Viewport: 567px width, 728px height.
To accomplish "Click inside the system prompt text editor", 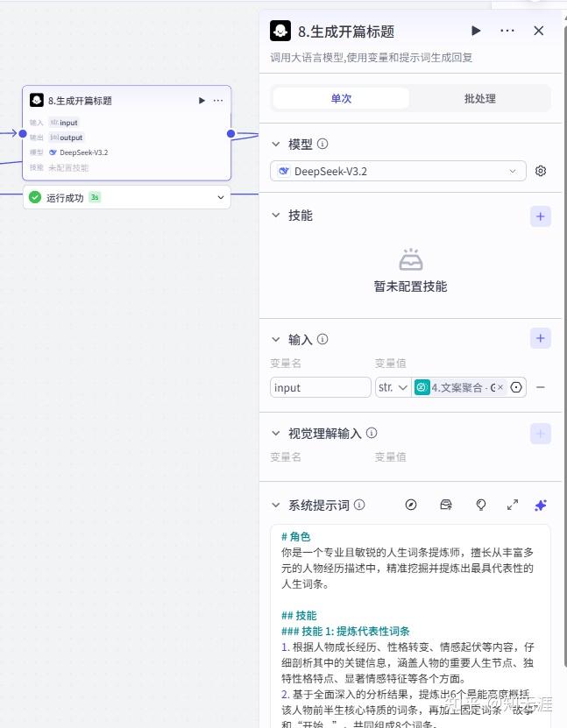I will click(x=410, y=626).
